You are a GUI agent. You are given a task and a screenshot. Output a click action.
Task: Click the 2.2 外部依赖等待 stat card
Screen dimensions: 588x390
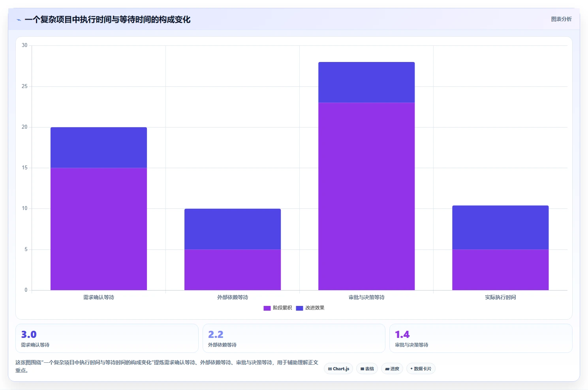[x=294, y=338]
